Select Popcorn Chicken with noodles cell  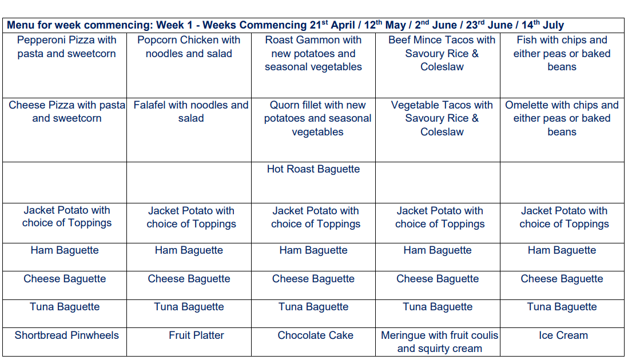[x=189, y=65]
